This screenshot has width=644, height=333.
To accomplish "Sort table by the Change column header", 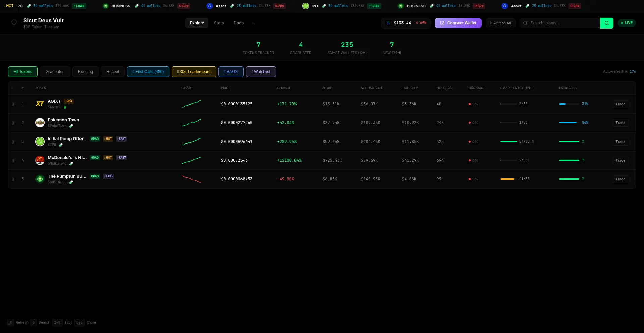I will tap(284, 88).
